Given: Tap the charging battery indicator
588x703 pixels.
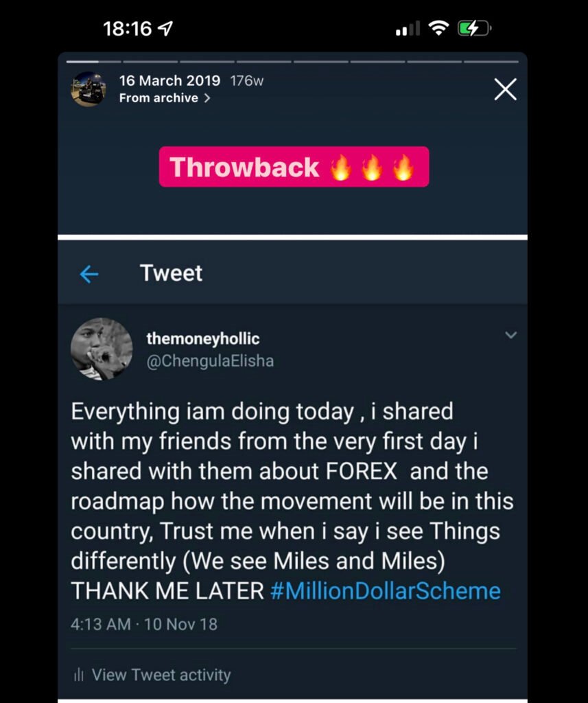Looking at the screenshot, I should point(475,28).
